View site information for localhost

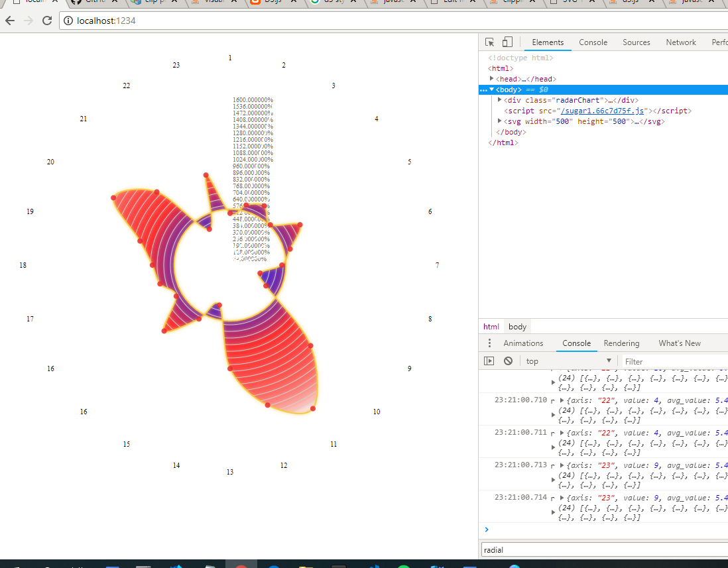point(68,21)
